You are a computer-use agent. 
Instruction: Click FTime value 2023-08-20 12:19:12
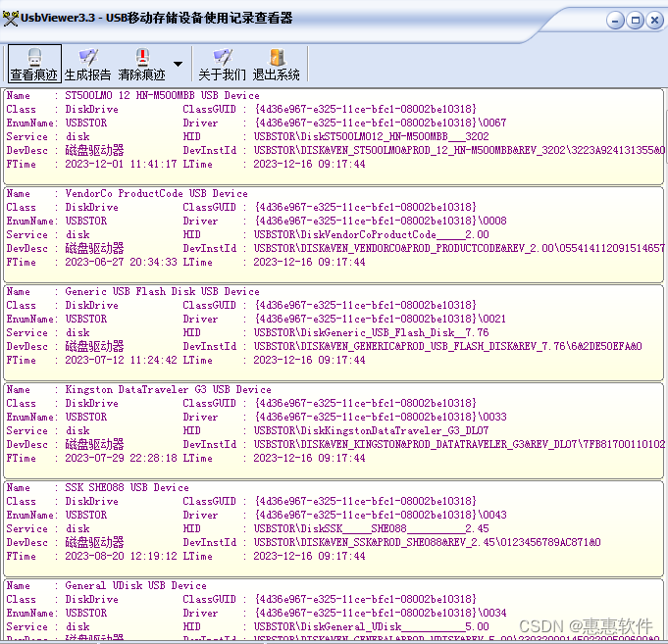[x=121, y=556]
